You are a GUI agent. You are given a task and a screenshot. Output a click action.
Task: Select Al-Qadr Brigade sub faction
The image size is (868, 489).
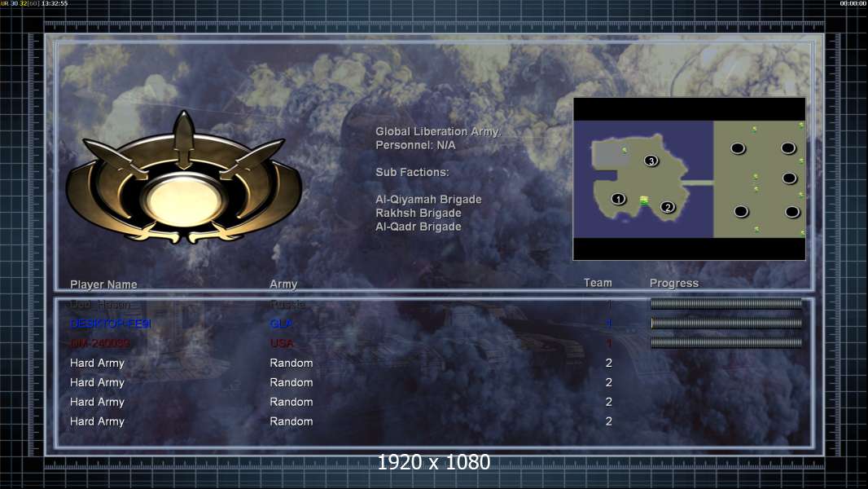click(418, 227)
